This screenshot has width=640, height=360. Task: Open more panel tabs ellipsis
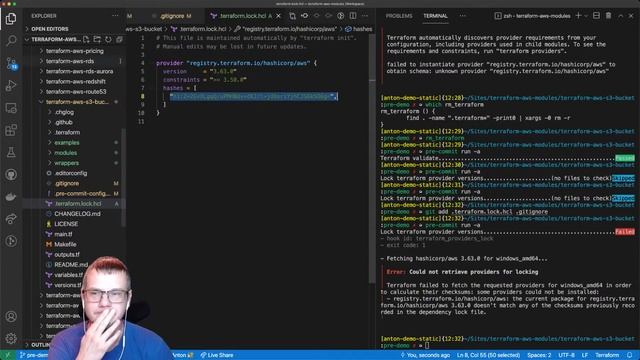click(x=462, y=16)
